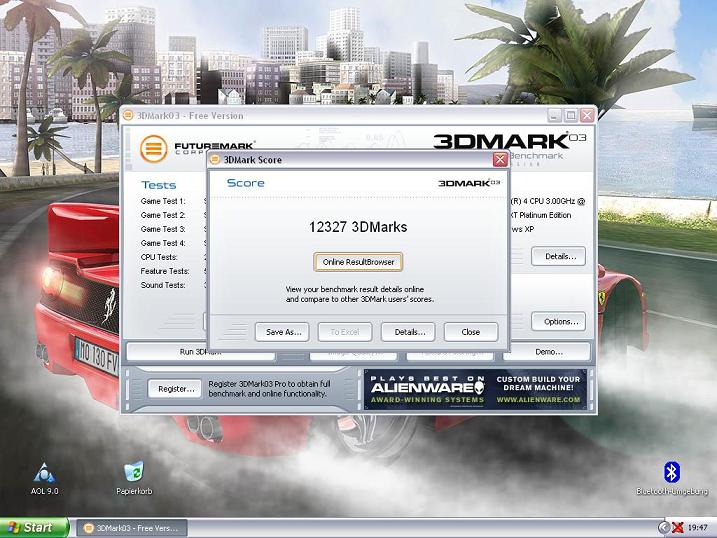This screenshot has width=717, height=538.
Task: Click the Close button in the score dialog
Action: [471, 332]
